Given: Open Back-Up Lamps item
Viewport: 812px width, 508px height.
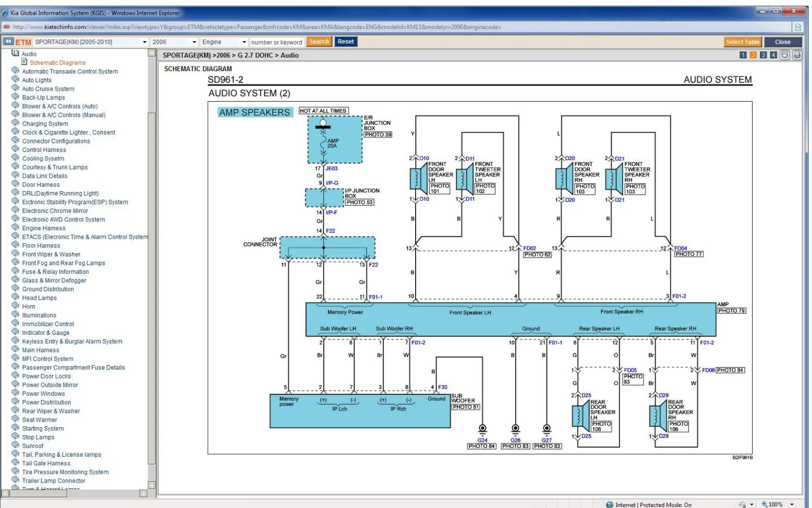Looking at the screenshot, I should coord(43,97).
